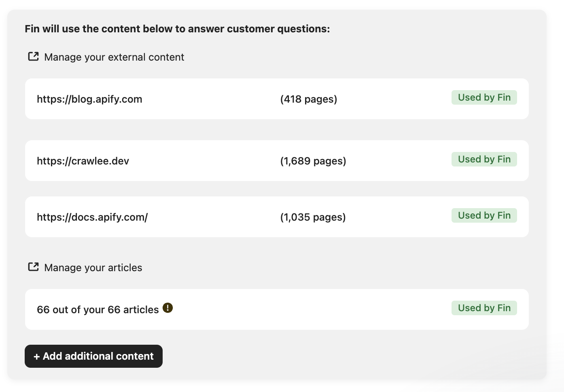Click external link icon beside Manage your external content
This screenshot has height=392, width=564.
33,57
